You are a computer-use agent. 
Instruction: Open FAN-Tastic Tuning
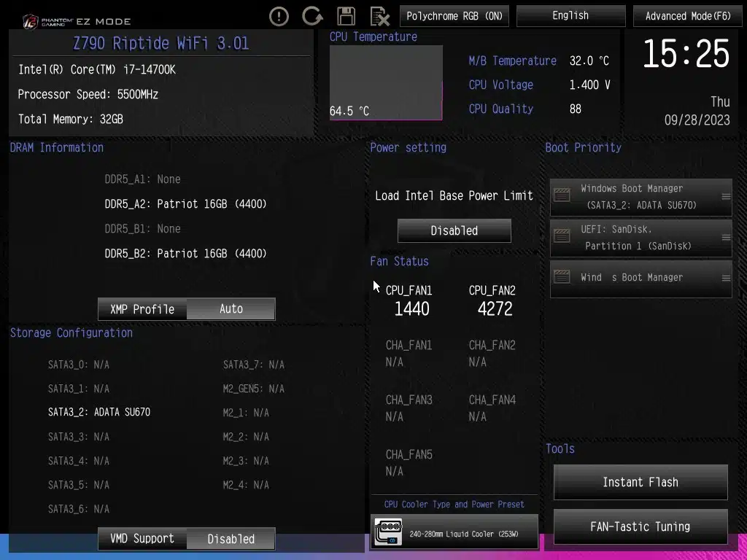640,526
